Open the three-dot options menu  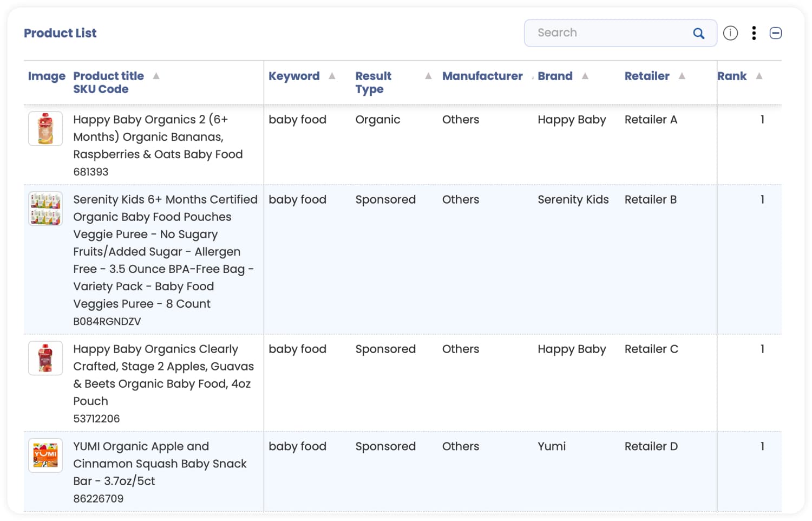[754, 34]
